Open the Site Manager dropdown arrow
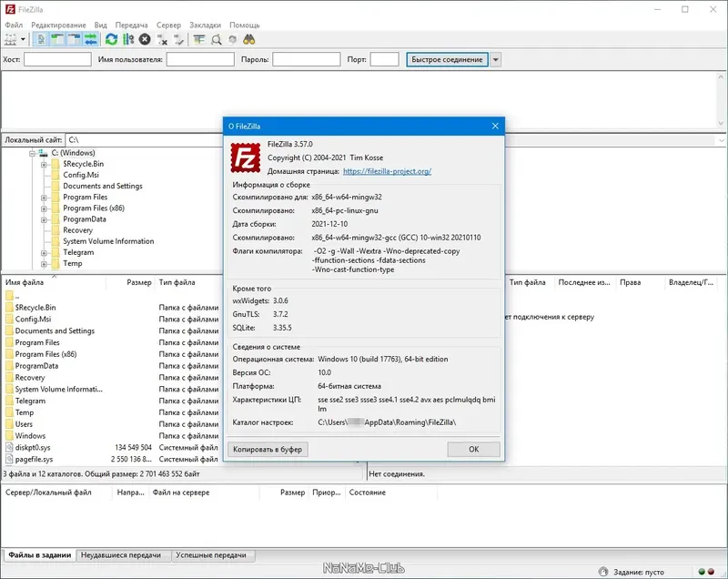 [23, 40]
